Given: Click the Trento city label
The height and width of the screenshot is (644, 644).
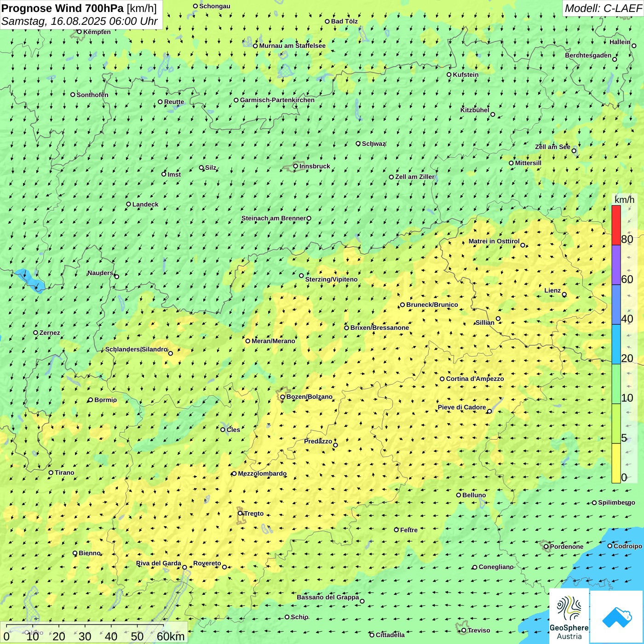Looking at the screenshot, I should coord(254,513).
